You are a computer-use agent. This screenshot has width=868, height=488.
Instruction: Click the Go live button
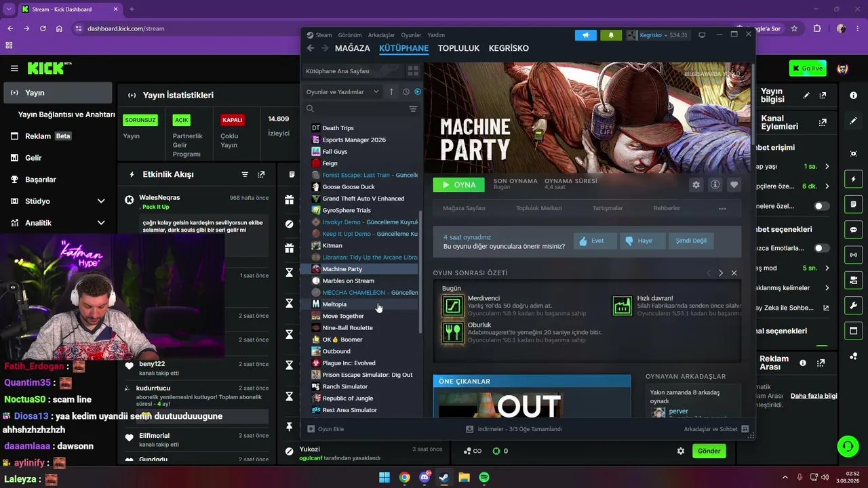coord(808,68)
